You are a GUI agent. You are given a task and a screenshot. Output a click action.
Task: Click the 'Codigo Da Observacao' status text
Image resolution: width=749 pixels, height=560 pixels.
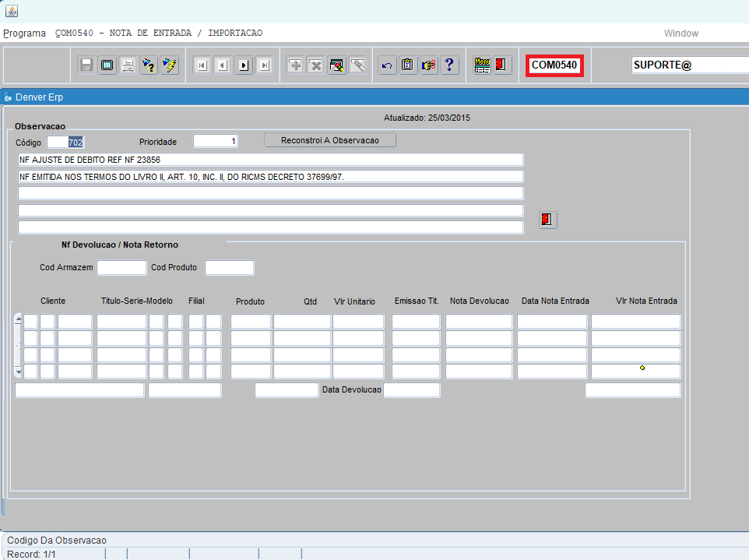click(57, 541)
